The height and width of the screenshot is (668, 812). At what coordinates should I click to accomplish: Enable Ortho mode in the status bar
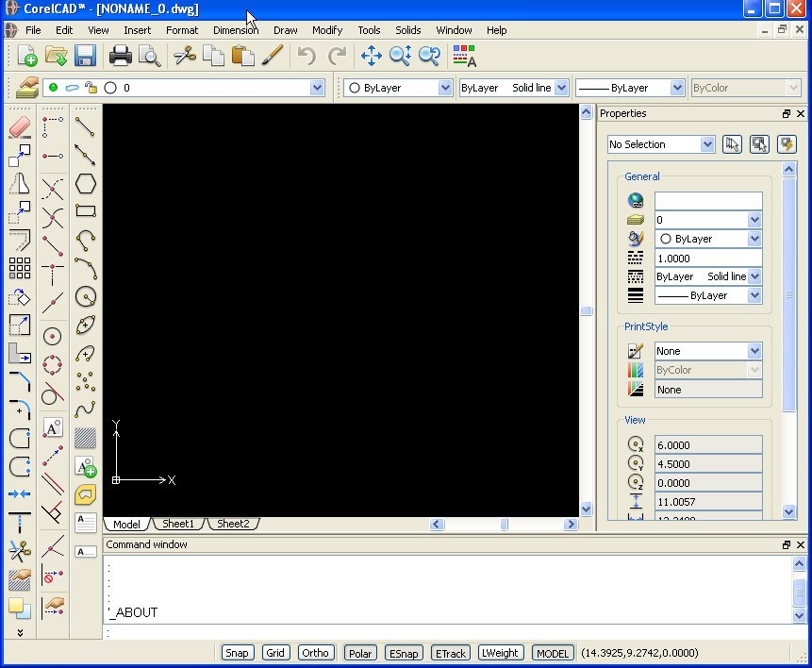point(315,652)
